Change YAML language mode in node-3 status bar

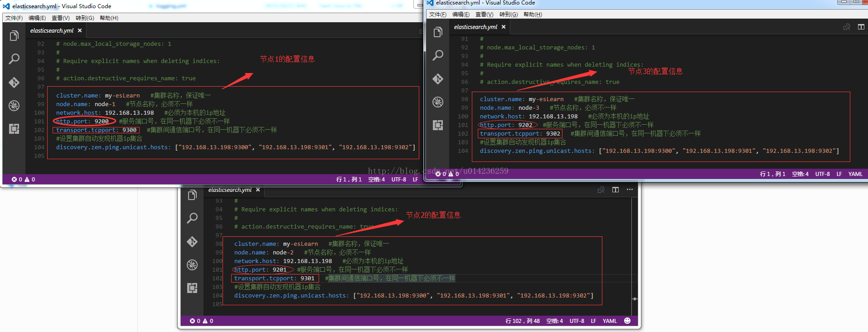coord(855,174)
